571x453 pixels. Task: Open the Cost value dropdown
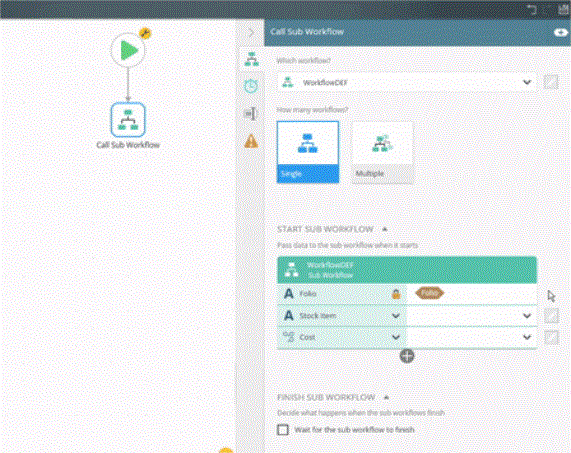[x=527, y=338]
